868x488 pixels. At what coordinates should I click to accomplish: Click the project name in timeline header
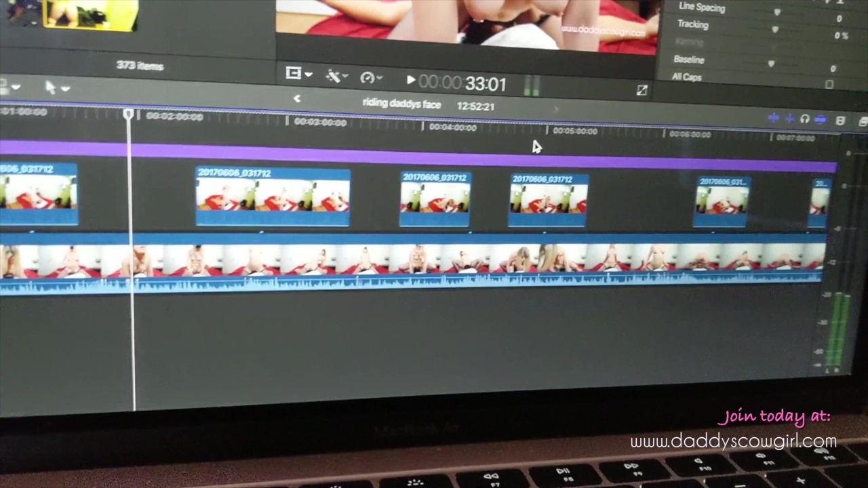pos(401,104)
